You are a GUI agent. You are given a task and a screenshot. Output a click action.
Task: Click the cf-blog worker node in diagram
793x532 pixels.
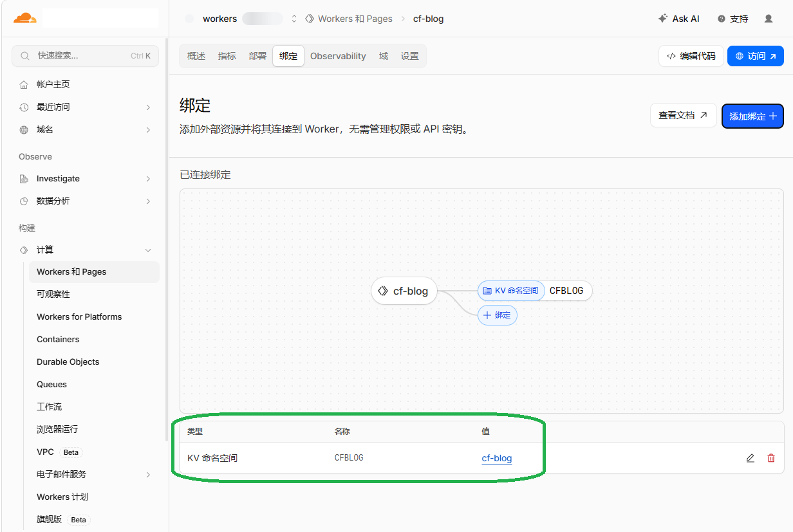coord(404,291)
